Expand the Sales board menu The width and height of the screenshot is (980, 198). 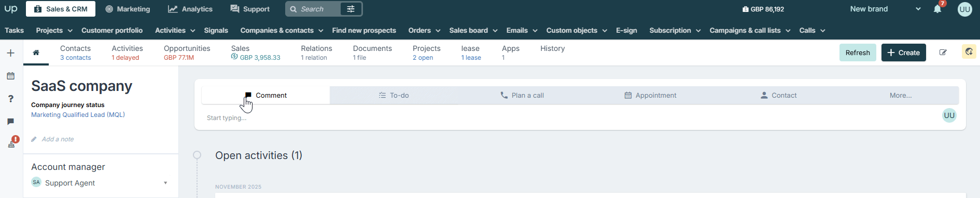coord(473,31)
